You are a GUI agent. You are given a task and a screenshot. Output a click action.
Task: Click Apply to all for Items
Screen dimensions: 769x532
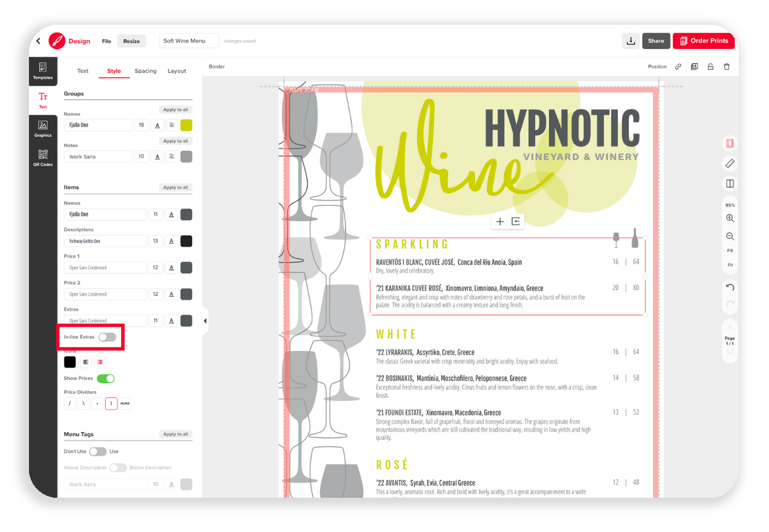(x=176, y=187)
